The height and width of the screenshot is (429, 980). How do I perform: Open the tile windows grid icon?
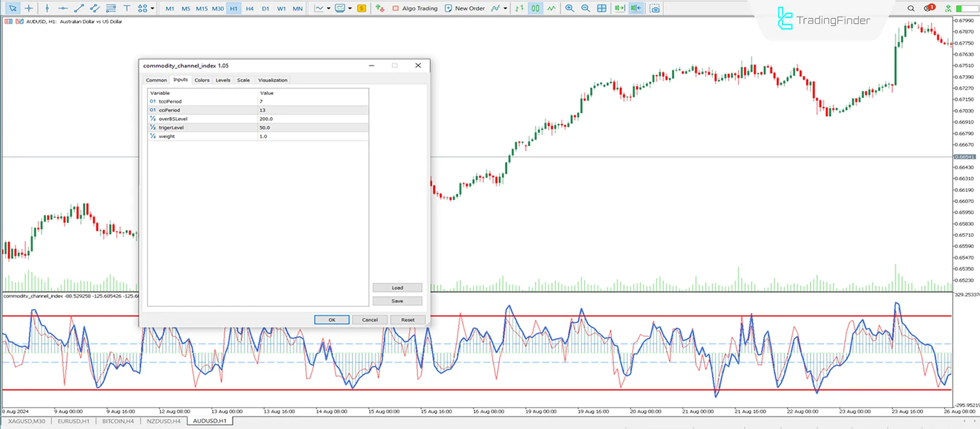[x=602, y=8]
